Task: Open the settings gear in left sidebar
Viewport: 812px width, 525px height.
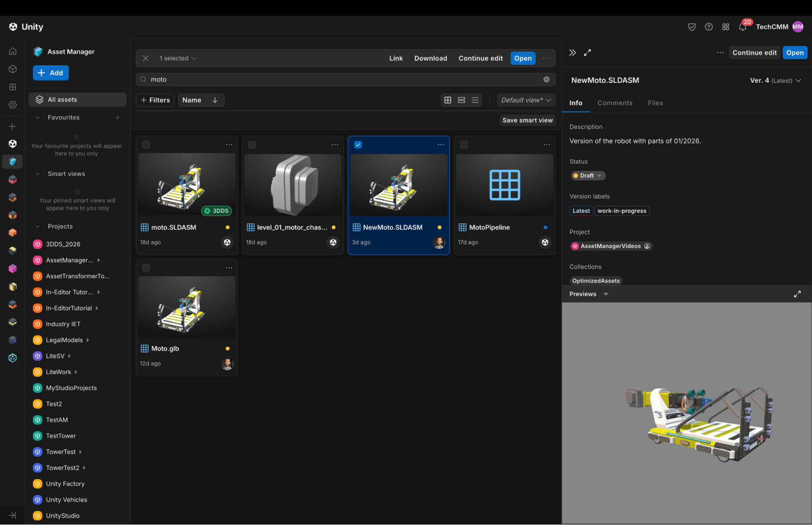Action: 13,105
